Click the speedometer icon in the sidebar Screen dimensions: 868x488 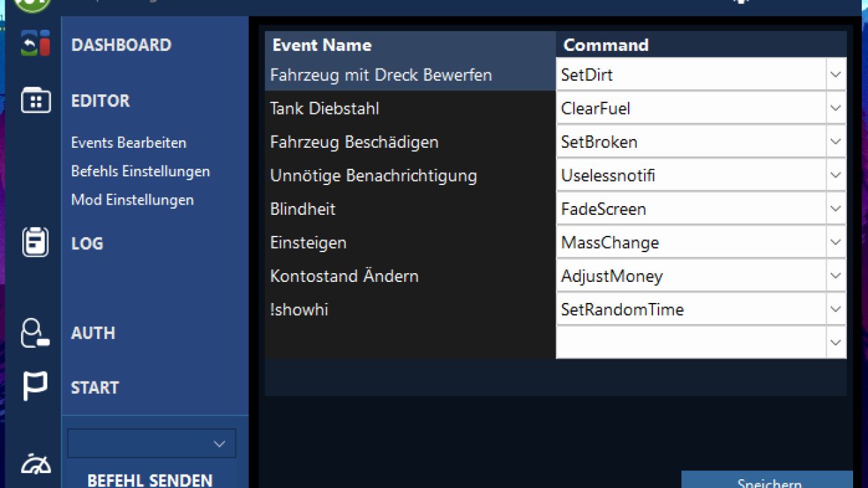pyautogui.click(x=36, y=464)
